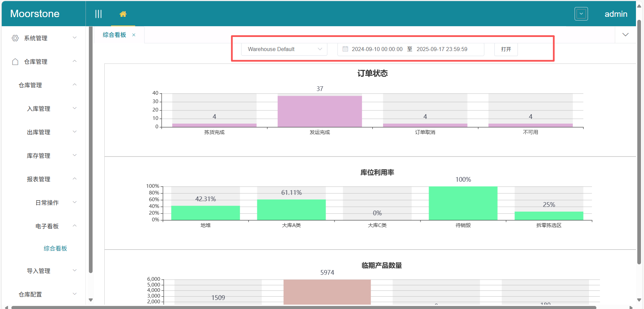The image size is (644, 309).
Task: Click the start date 2024-09-10 field
Action: (x=377, y=49)
